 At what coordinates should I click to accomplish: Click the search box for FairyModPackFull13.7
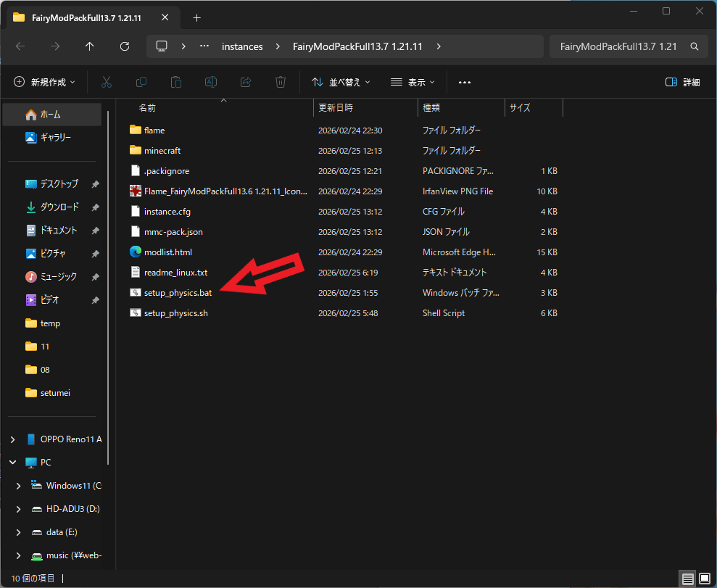(618, 46)
